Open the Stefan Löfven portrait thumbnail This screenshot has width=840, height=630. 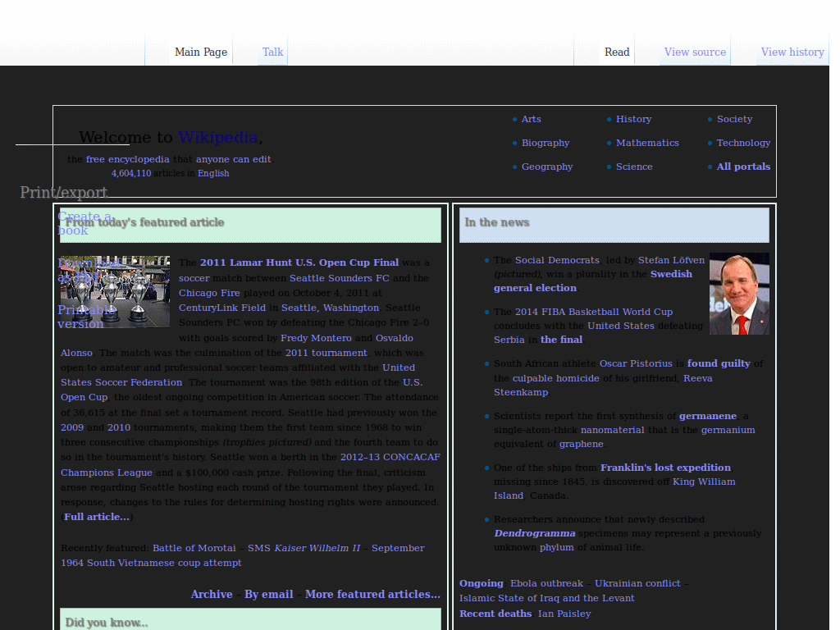(739, 294)
